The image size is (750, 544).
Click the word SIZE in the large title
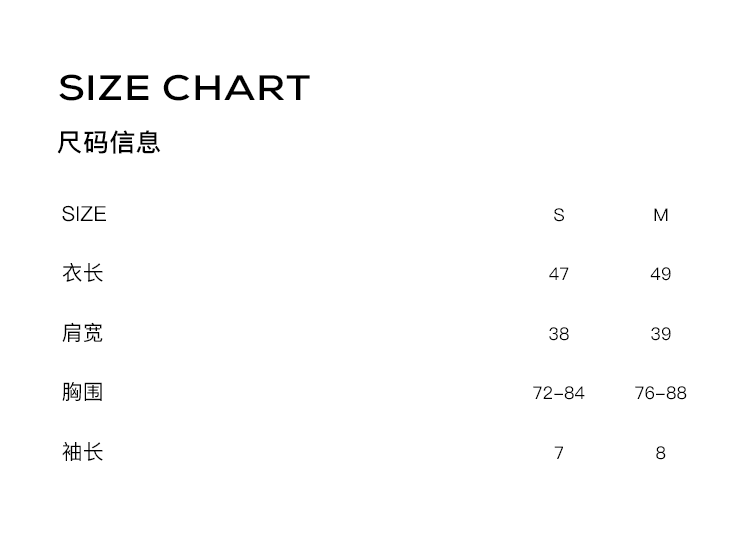coord(104,88)
